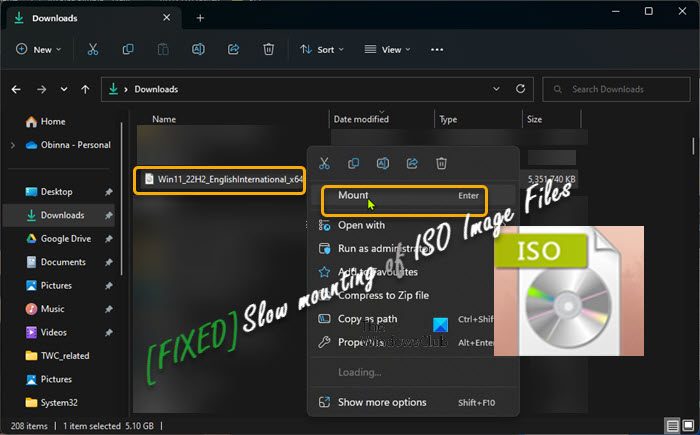
Task: Unpin Music from quick access
Action: 108,309
